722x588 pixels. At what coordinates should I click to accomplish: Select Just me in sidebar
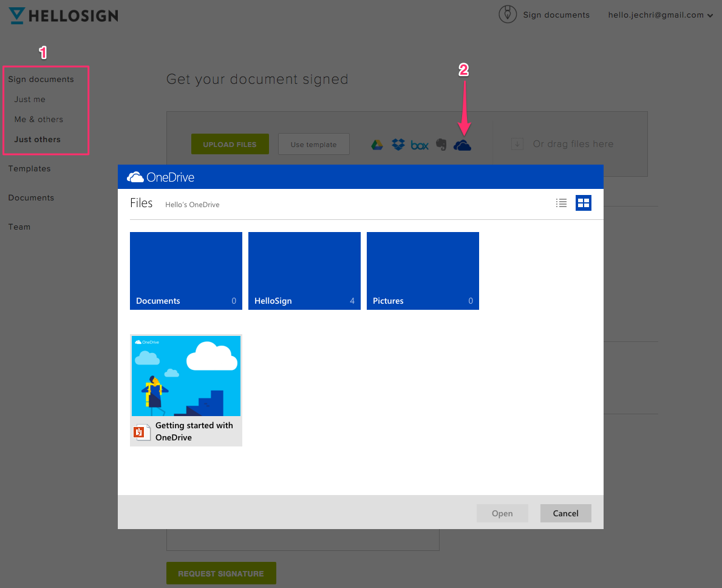[x=30, y=100]
